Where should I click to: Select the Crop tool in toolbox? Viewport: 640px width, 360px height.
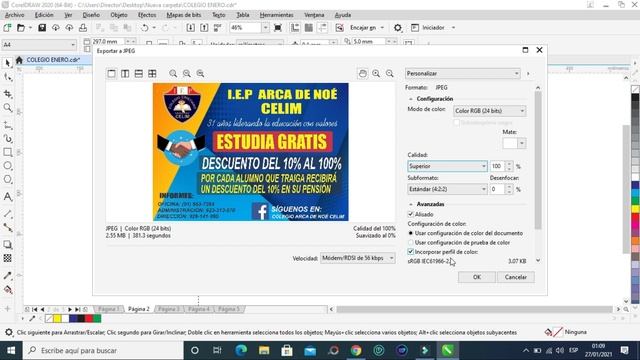7,94
